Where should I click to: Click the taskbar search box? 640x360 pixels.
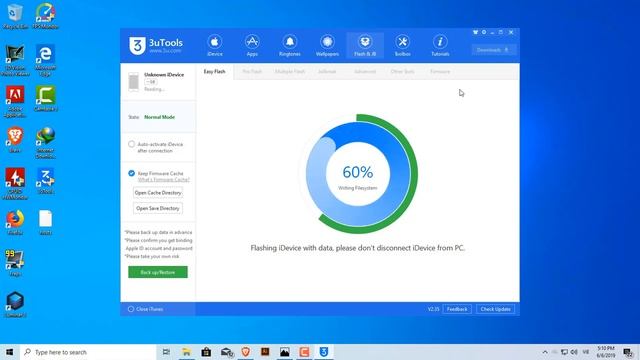[x=88, y=352]
